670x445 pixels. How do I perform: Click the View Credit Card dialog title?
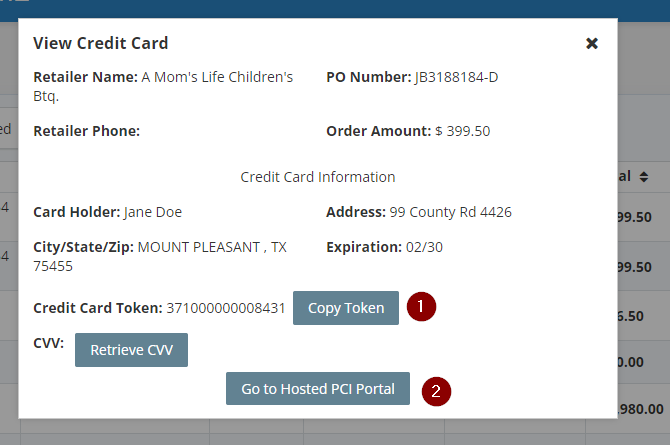click(x=101, y=43)
